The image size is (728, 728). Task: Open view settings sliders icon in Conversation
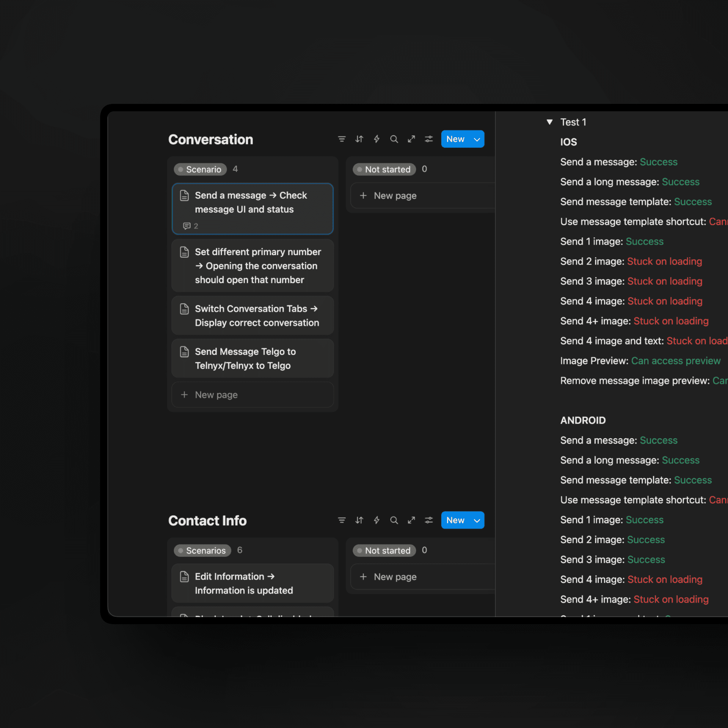(x=429, y=139)
